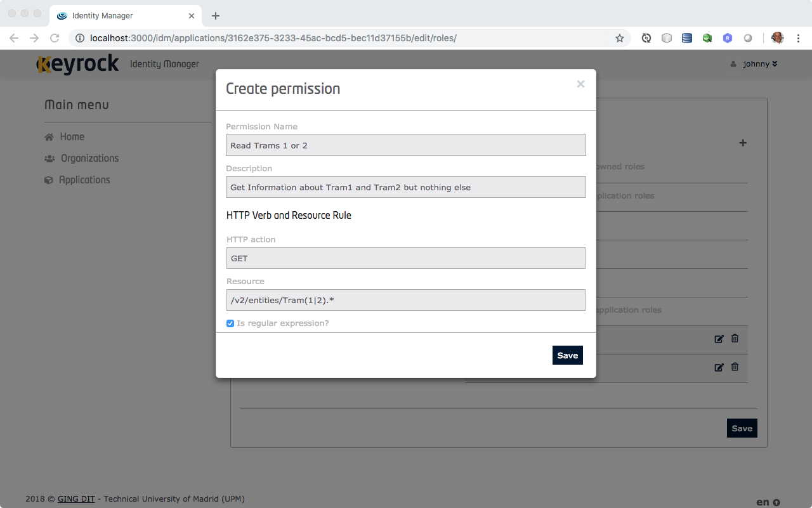Open Organizations in main menu
Image resolution: width=812 pixels, height=508 pixels.
tap(89, 159)
